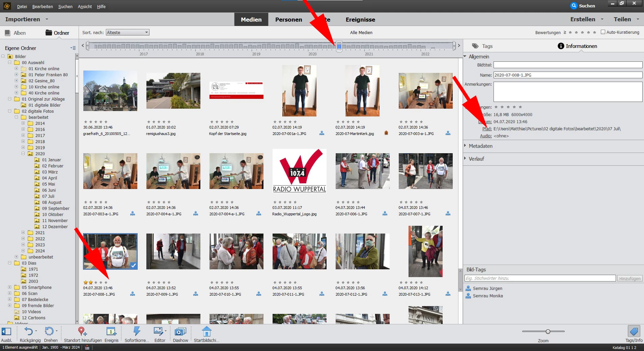Set third star rating under 2020-07-008-1.JPG
Viewport: 644px width, 351px height.
[96, 282]
